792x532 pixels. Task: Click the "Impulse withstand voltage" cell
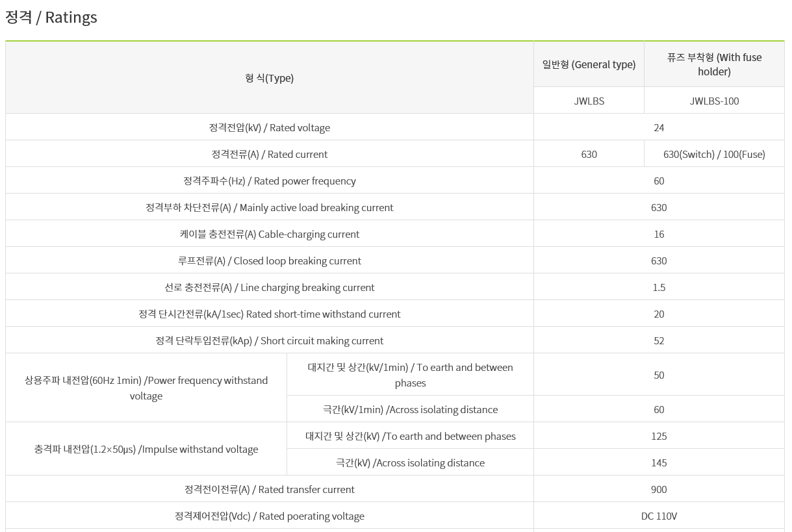click(x=146, y=449)
